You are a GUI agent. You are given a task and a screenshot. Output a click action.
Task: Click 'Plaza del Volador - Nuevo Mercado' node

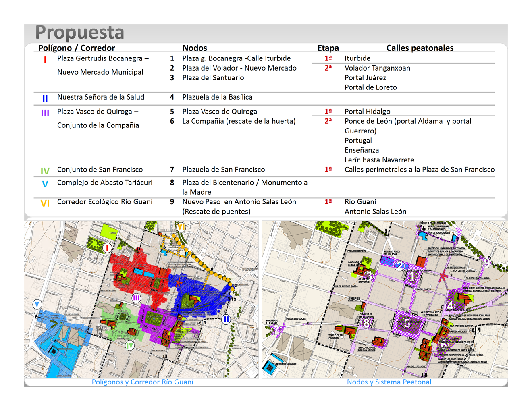pyautogui.click(x=239, y=68)
